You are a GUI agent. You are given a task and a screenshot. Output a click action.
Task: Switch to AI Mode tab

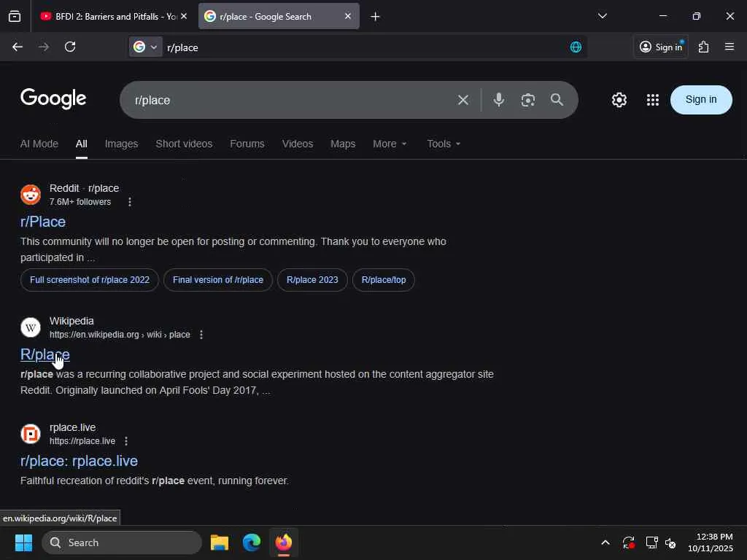coord(39,144)
